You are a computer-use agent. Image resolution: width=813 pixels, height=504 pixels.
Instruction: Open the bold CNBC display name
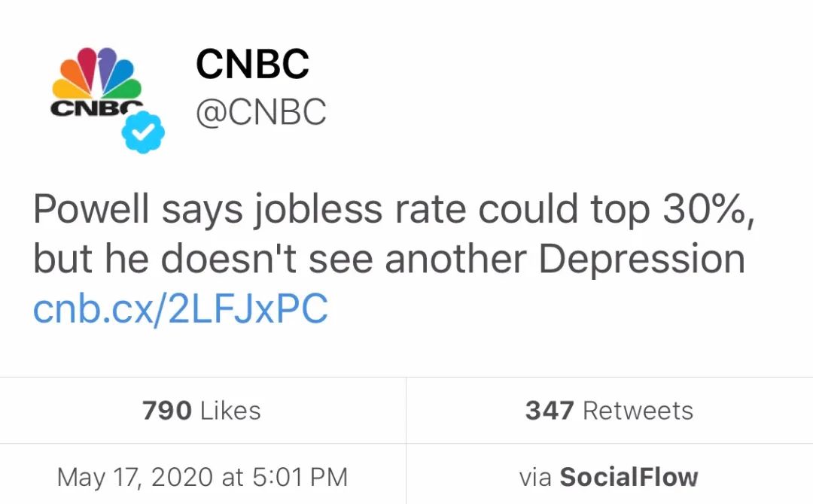[252, 64]
